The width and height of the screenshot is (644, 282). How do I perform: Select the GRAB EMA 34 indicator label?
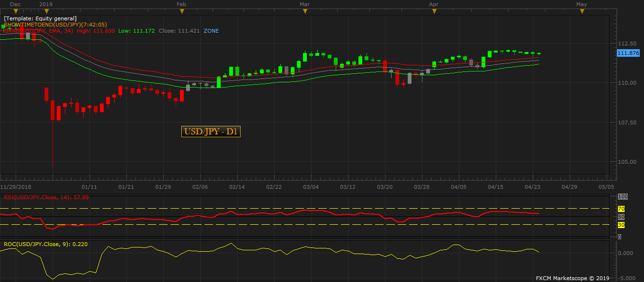pyautogui.click(x=38, y=31)
